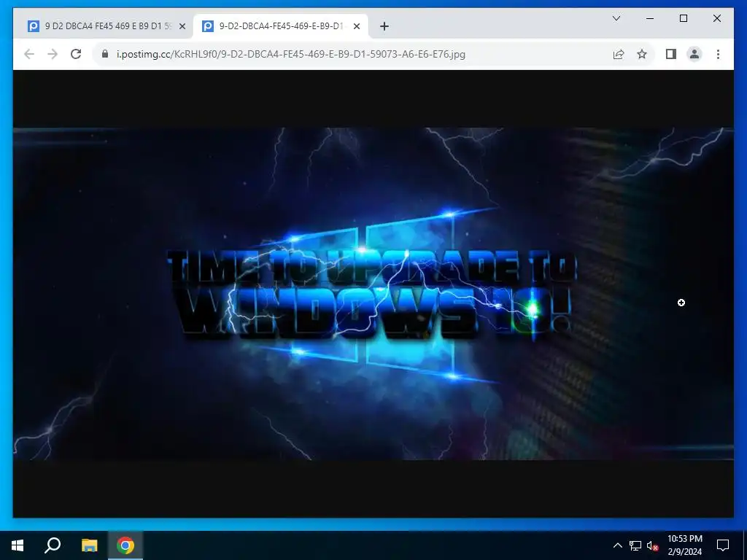Minimize the Chrome window
747x560 pixels.
click(650, 18)
